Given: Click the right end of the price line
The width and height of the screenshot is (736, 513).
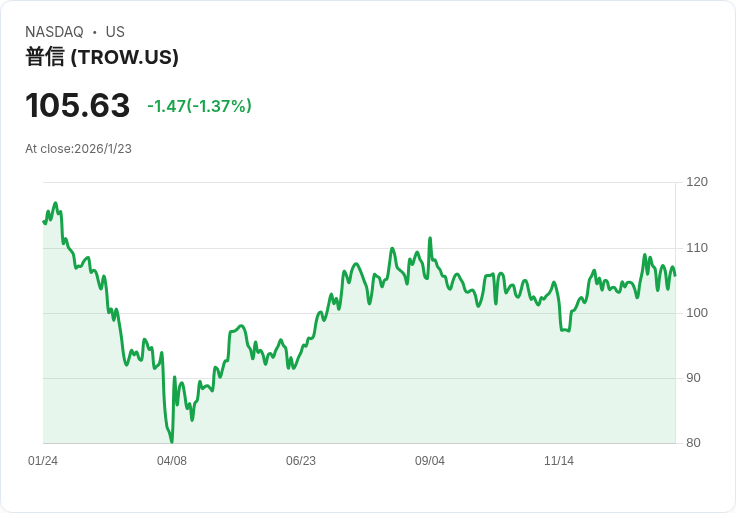Looking at the screenshot, I should 675,275.
